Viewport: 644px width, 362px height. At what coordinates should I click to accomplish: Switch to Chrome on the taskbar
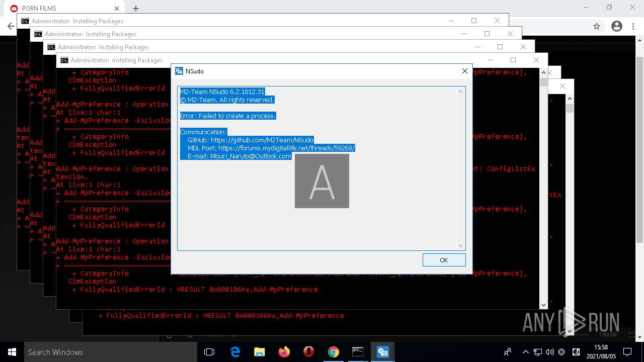pyautogui.click(x=333, y=352)
